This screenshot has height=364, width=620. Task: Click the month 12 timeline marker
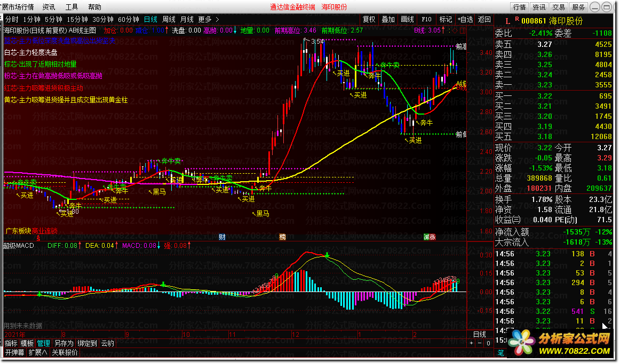coord(295,334)
